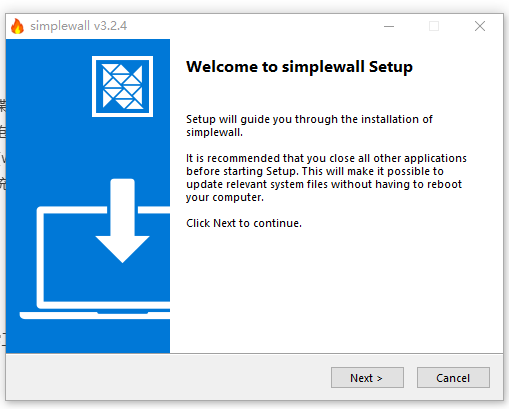Click the 'Click Next to continue.' text
Image resolution: width=509 pixels, height=409 pixels.
[244, 223]
